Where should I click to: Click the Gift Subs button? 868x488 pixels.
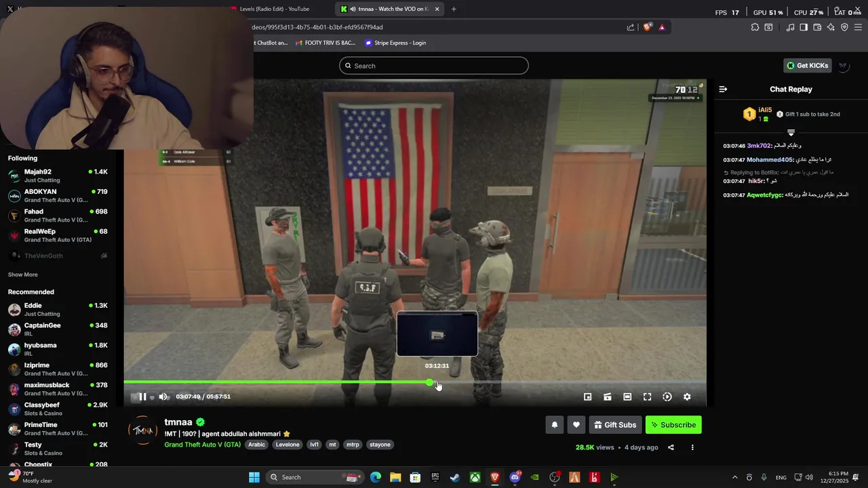[616, 425]
